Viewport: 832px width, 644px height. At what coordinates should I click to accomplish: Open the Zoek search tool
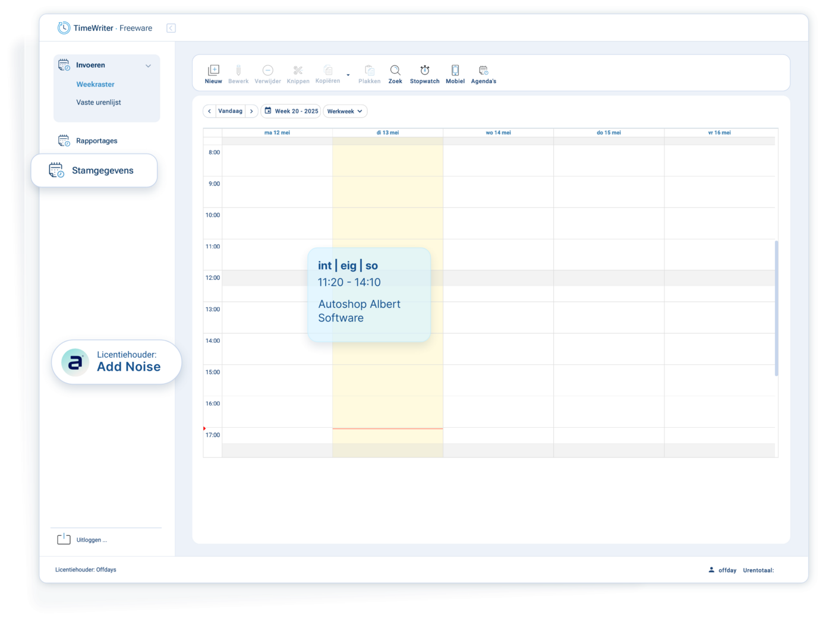pos(395,71)
